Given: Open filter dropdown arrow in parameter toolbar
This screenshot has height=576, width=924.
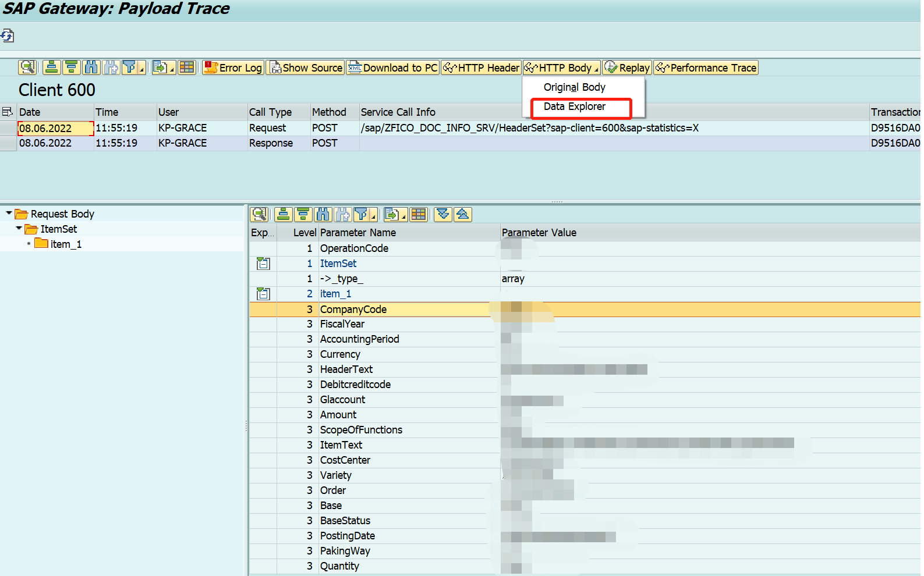Looking at the screenshot, I should coord(373,218).
